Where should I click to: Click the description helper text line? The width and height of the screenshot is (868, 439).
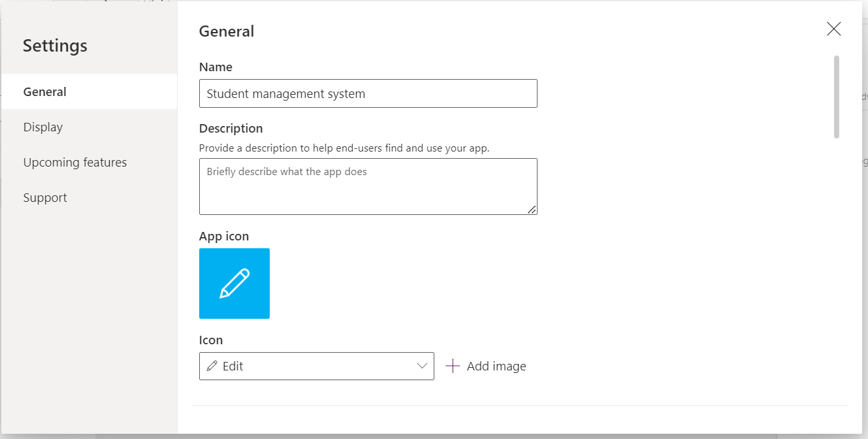tap(344, 148)
